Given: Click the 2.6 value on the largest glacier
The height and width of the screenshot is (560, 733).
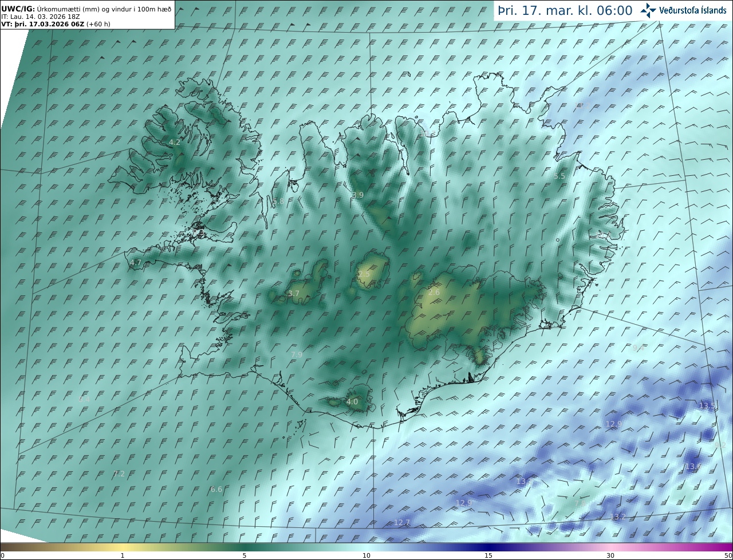Looking at the screenshot, I should [x=434, y=293].
